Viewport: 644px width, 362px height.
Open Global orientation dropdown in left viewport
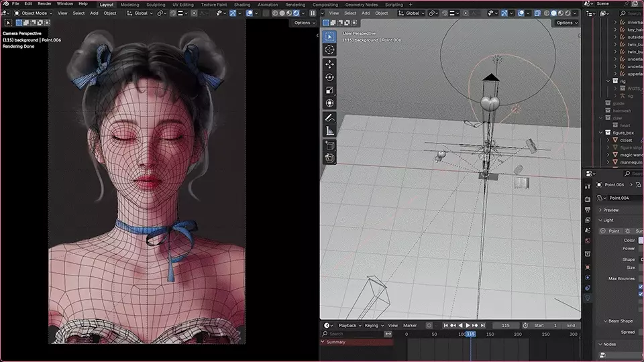pyautogui.click(x=140, y=13)
